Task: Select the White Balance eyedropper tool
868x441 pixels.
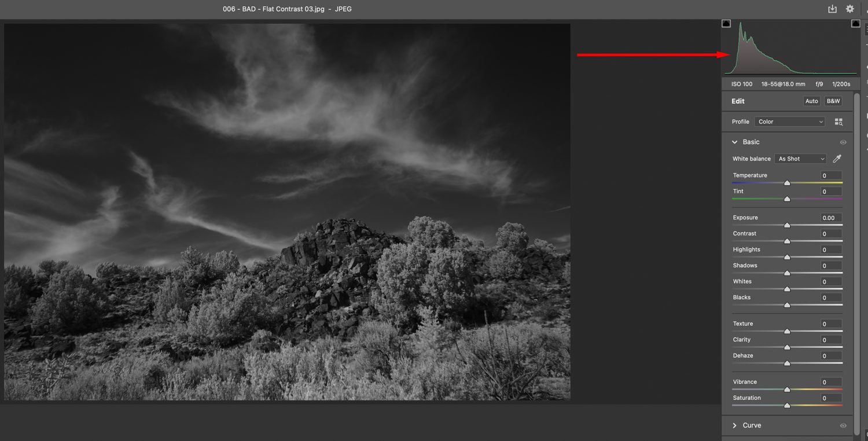Action: (x=837, y=159)
